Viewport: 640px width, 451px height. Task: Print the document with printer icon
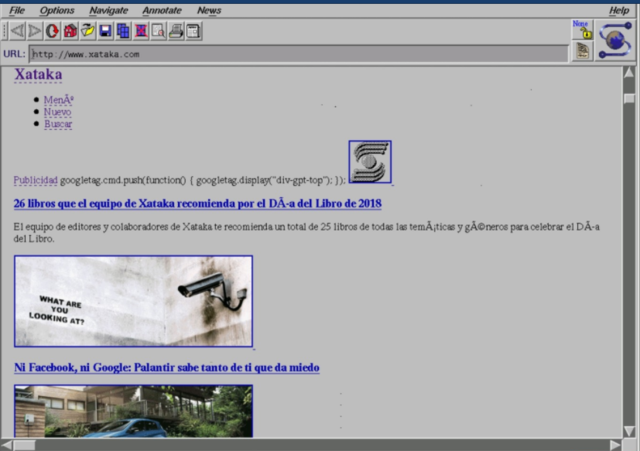click(x=176, y=31)
